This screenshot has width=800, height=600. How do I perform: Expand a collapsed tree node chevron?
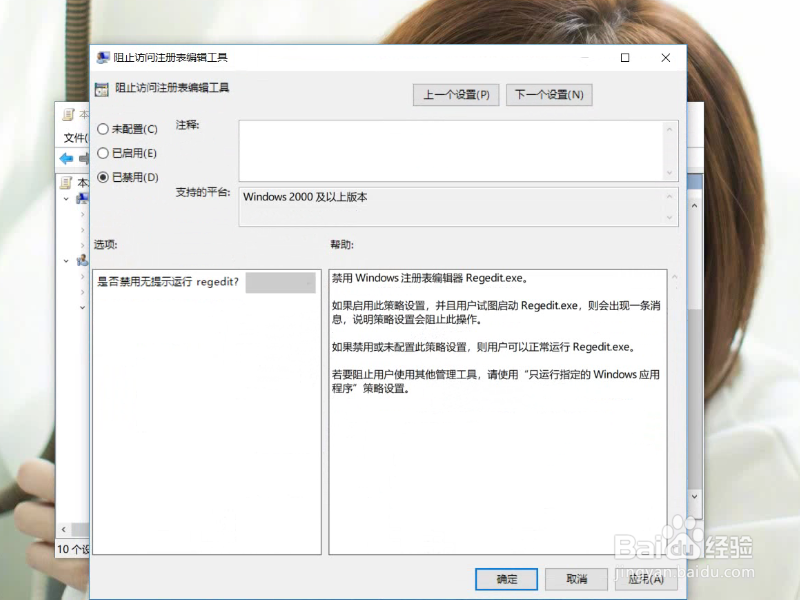[x=81, y=214]
